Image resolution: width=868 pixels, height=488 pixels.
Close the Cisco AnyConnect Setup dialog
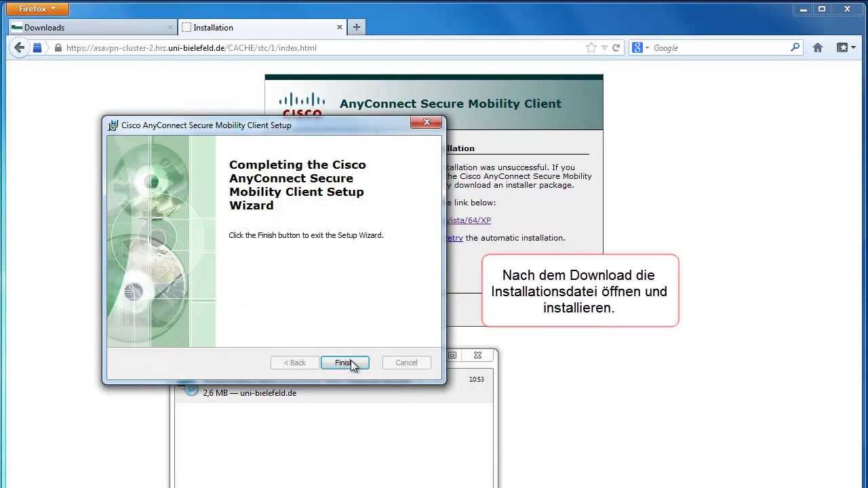[x=427, y=123]
